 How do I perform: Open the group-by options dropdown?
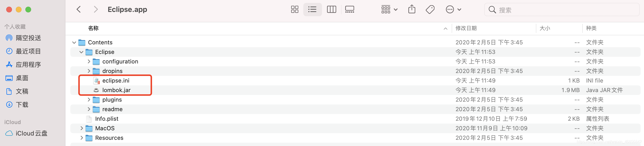(x=389, y=10)
